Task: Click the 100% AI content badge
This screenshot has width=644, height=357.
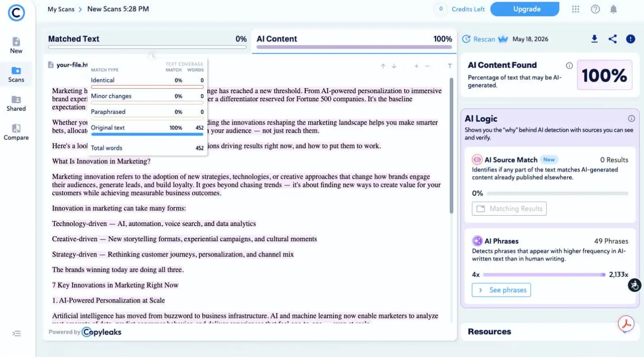Action: coord(604,75)
